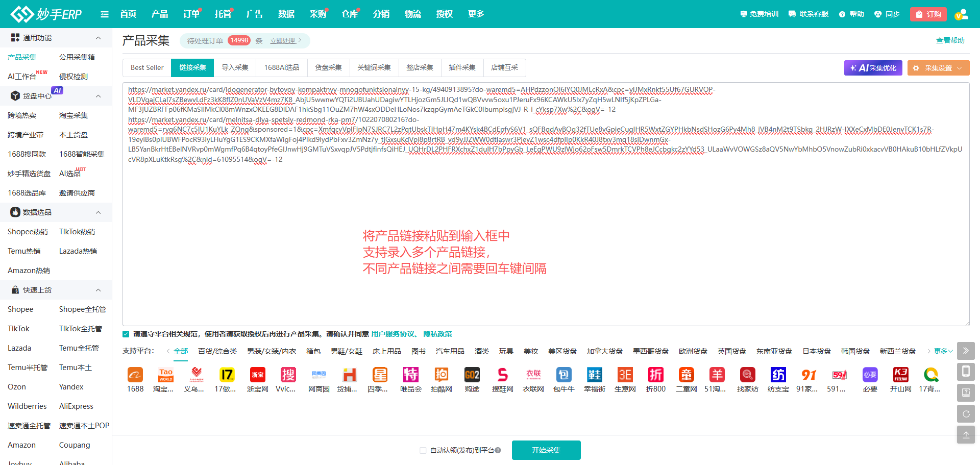Screen dimensions: 980x465
Task: Collapse the 通用功能 sidebar section
Action: (98, 38)
